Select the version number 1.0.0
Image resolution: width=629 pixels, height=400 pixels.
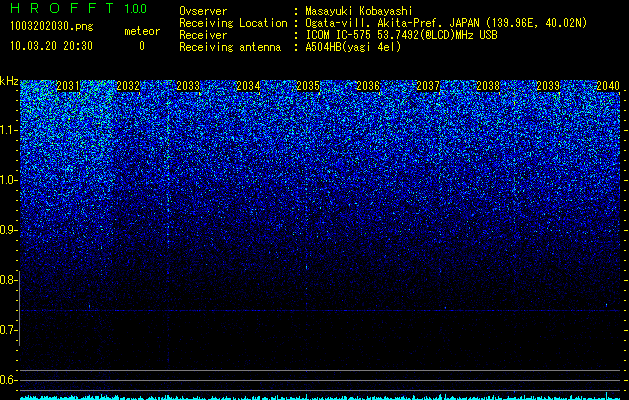pos(136,9)
